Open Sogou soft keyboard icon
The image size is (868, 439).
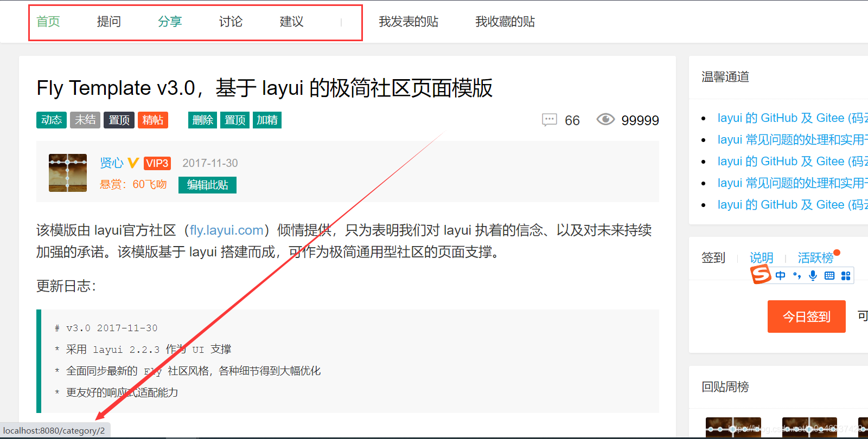pyautogui.click(x=829, y=275)
